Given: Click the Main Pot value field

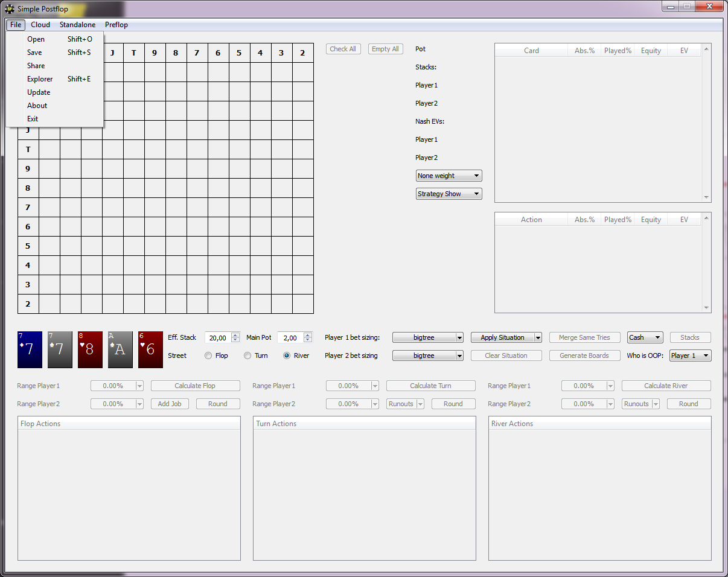Looking at the screenshot, I should (x=290, y=338).
